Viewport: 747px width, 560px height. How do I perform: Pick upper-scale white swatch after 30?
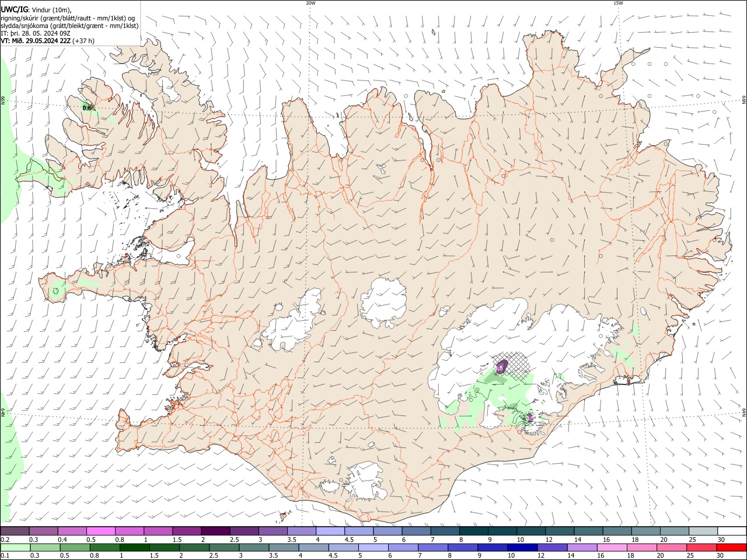(732, 531)
